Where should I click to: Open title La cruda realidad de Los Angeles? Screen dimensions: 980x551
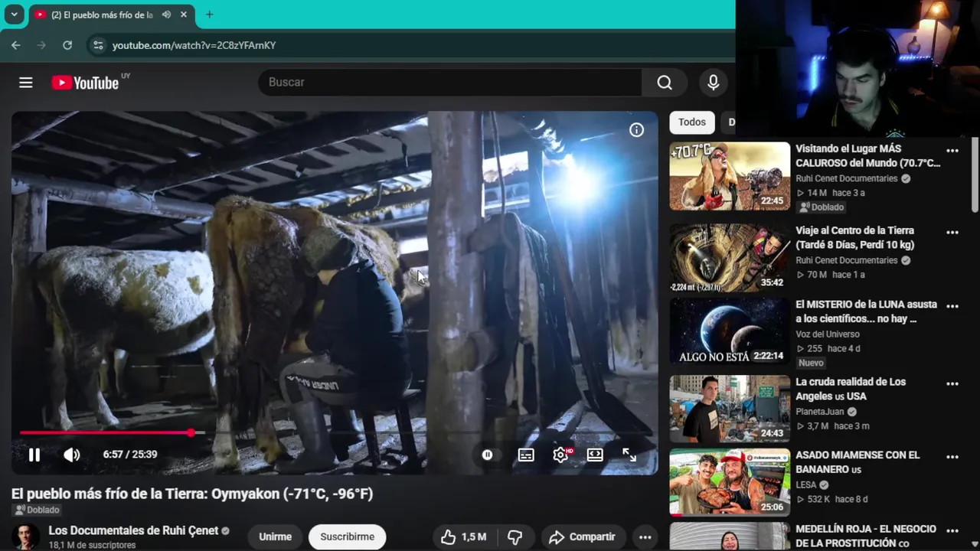coord(851,389)
